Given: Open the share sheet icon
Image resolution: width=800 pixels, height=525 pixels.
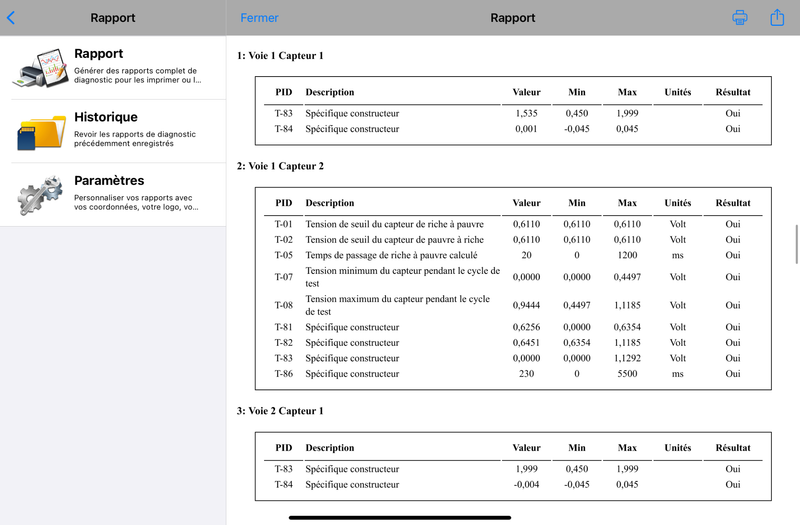Looking at the screenshot, I should [x=777, y=18].
